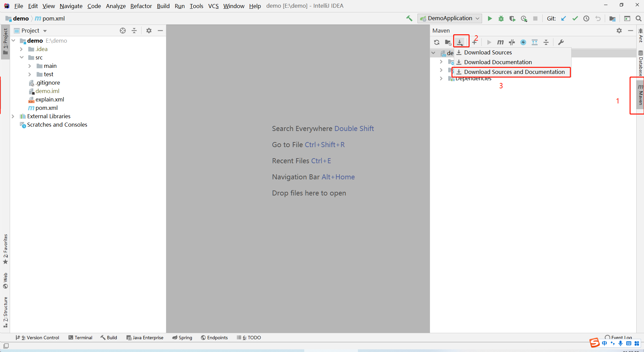Run DemoApplication with the green play icon

click(x=490, y=18)
